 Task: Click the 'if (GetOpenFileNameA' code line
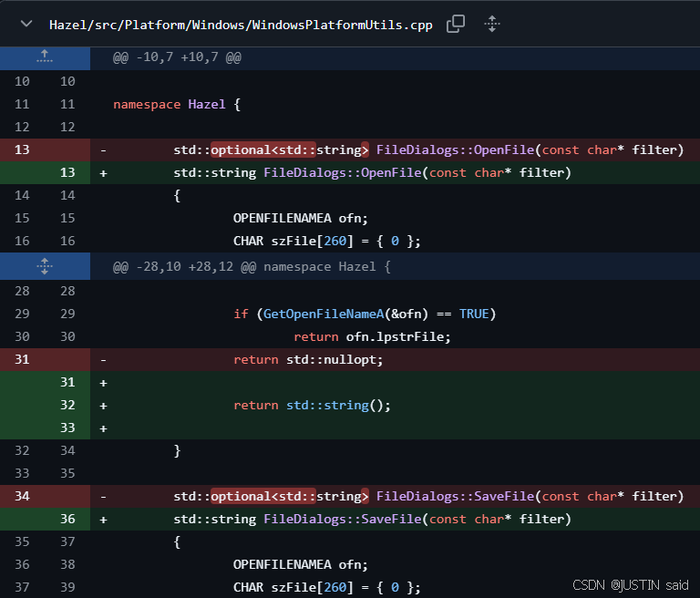[365, 314]
